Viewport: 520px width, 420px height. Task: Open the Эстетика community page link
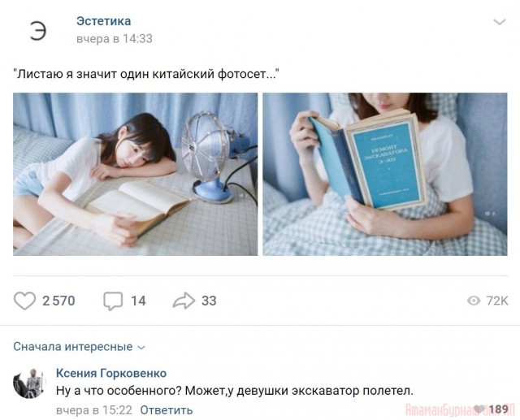(103, 21)
